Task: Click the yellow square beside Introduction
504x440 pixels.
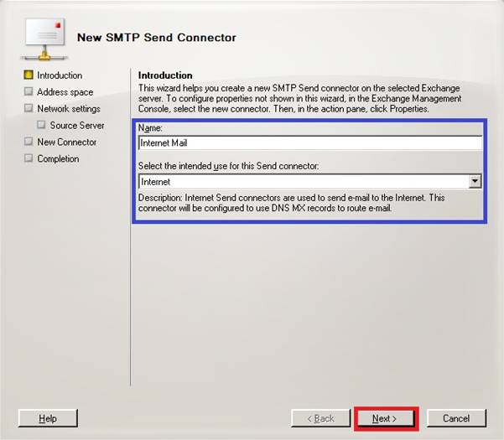Action: tap(29, 75)
